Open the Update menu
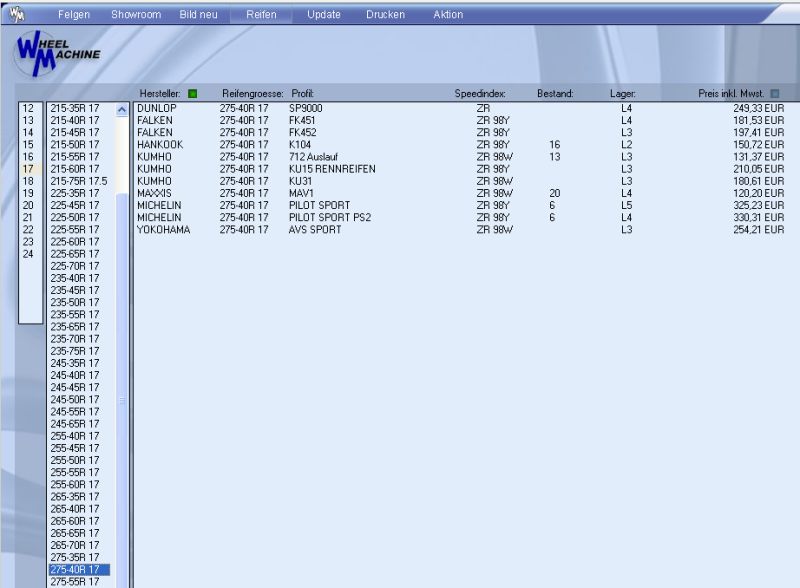Image resolution: width=800 pixels, height=588 pixels. coord(324,15)
